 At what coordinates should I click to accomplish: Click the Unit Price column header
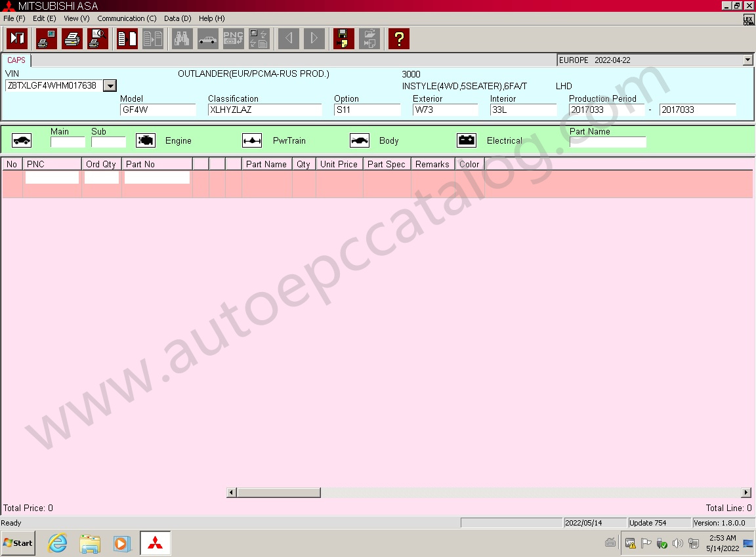coord(339,164)
